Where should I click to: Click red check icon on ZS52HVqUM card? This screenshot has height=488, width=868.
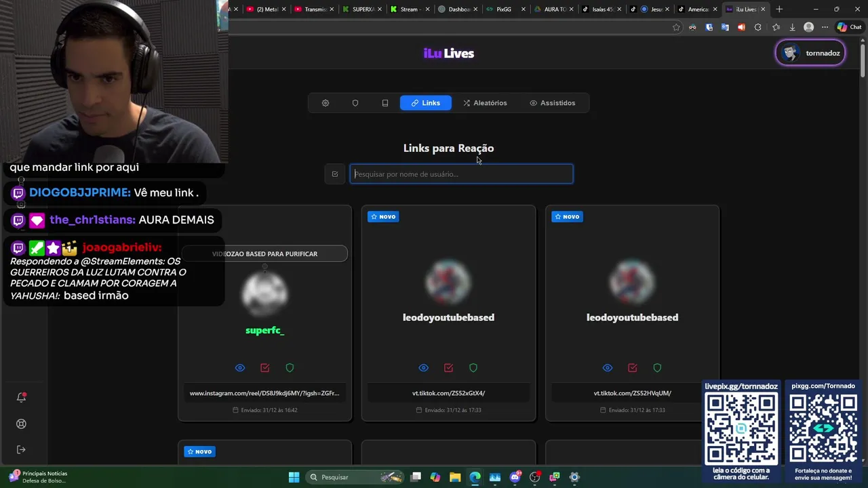tap(633, 368)
